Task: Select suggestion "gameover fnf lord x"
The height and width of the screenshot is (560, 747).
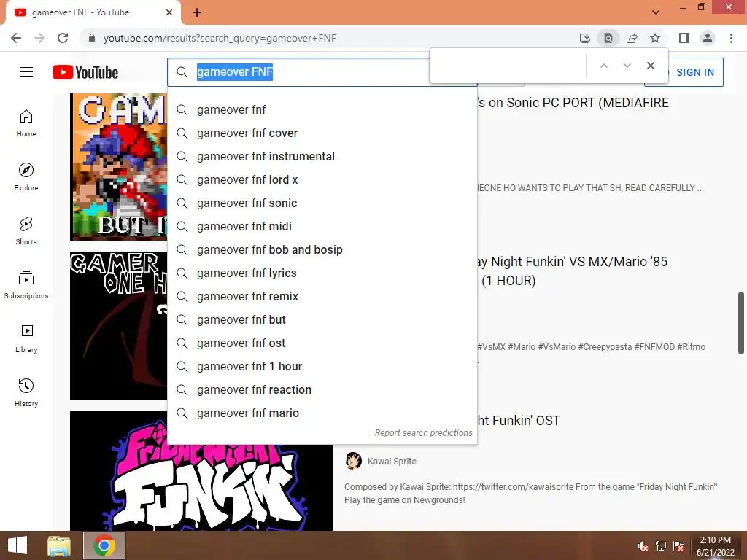Action: pyautogui.click(x=322, y=179)
